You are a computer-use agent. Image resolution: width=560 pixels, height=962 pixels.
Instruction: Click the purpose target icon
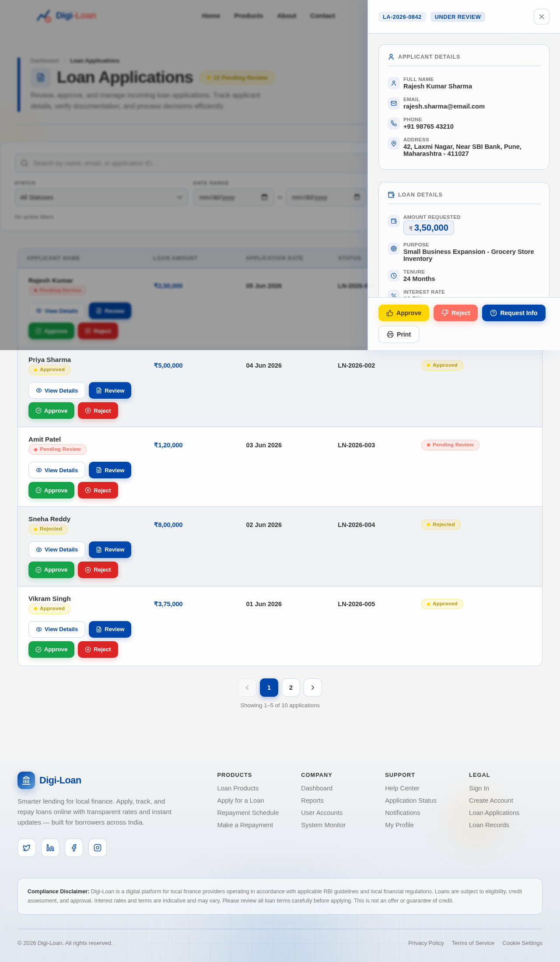(394, 249)
